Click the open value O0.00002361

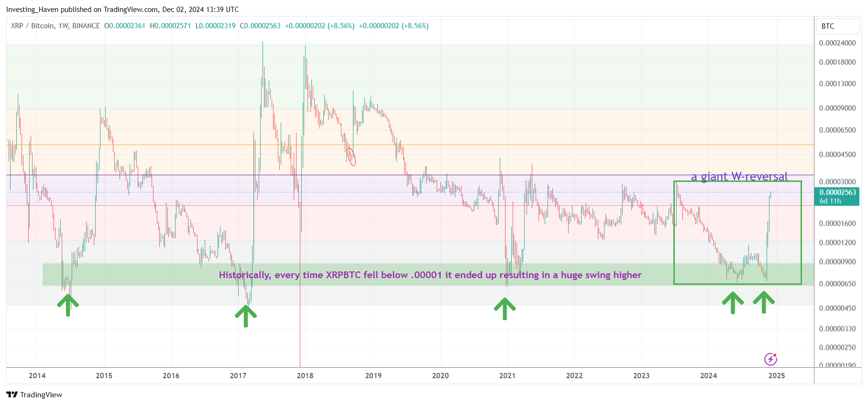(x=125, y=26)
